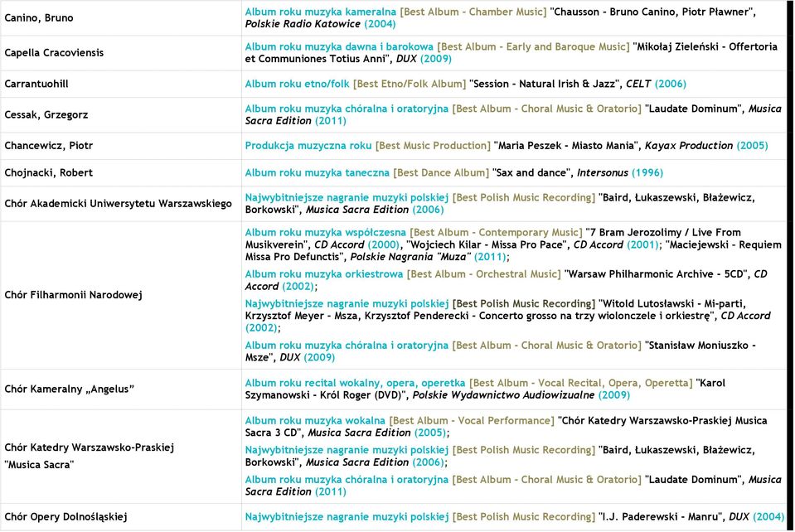
Task: Click year (2011) in Cessak, Grzegorz row
Action: click(331, 121)
